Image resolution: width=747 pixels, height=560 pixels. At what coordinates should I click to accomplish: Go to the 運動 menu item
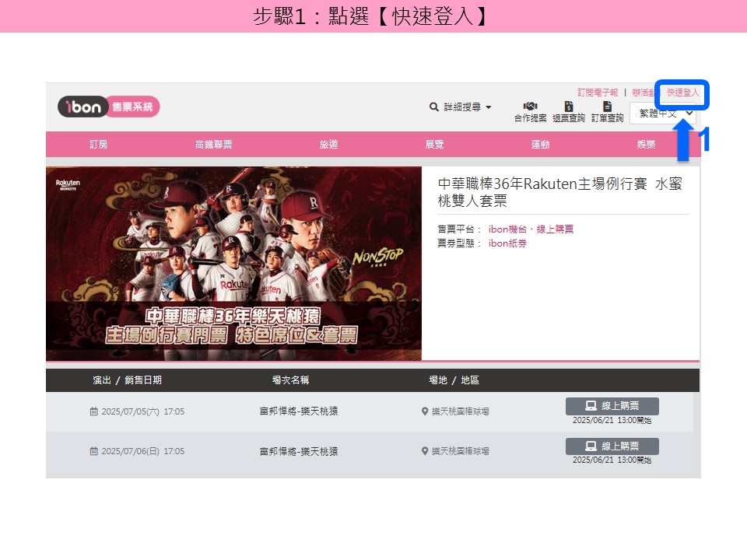click(540, 145)
